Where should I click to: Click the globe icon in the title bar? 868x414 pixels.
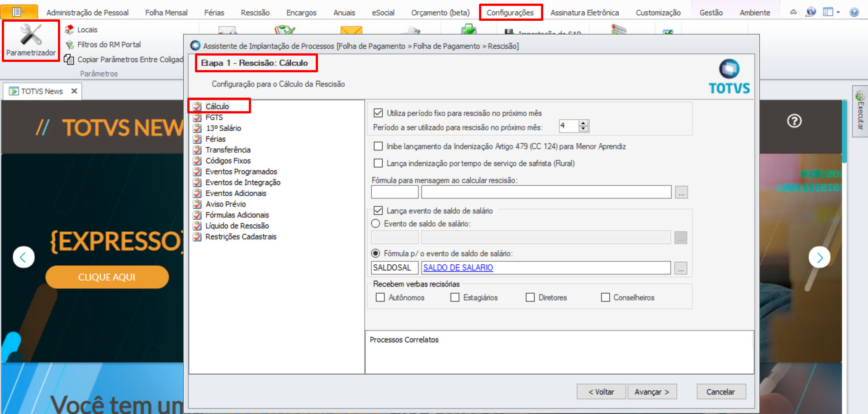[811, 12]
